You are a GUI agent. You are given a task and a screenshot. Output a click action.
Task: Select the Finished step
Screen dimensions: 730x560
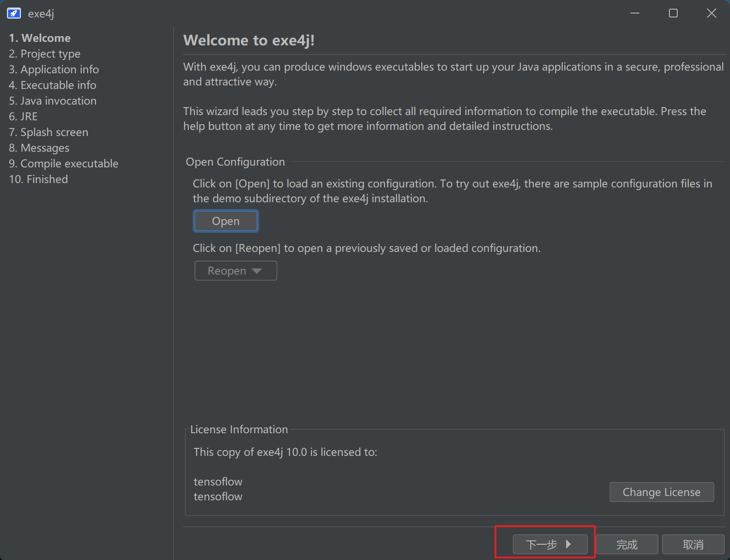[38, 179]
